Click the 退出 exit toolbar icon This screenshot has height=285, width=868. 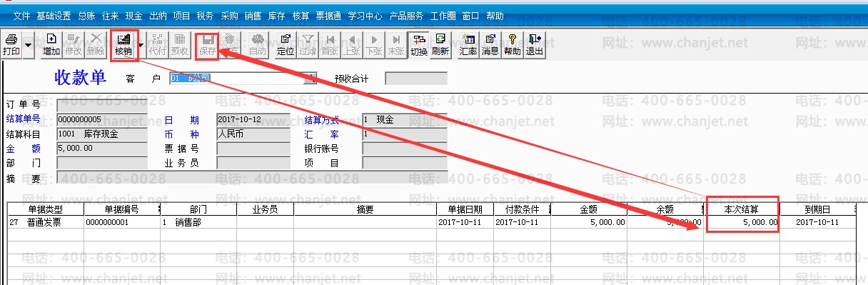click(x=534, y=44)
